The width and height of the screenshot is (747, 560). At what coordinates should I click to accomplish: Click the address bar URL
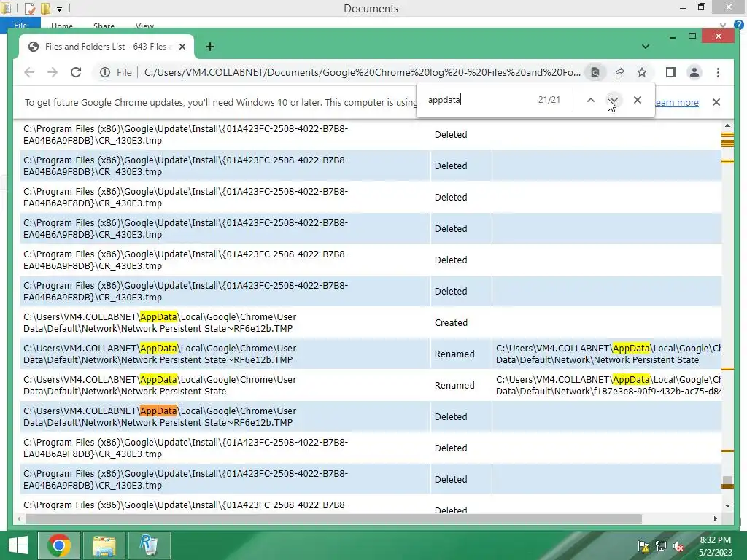click(x=362, y=72)
